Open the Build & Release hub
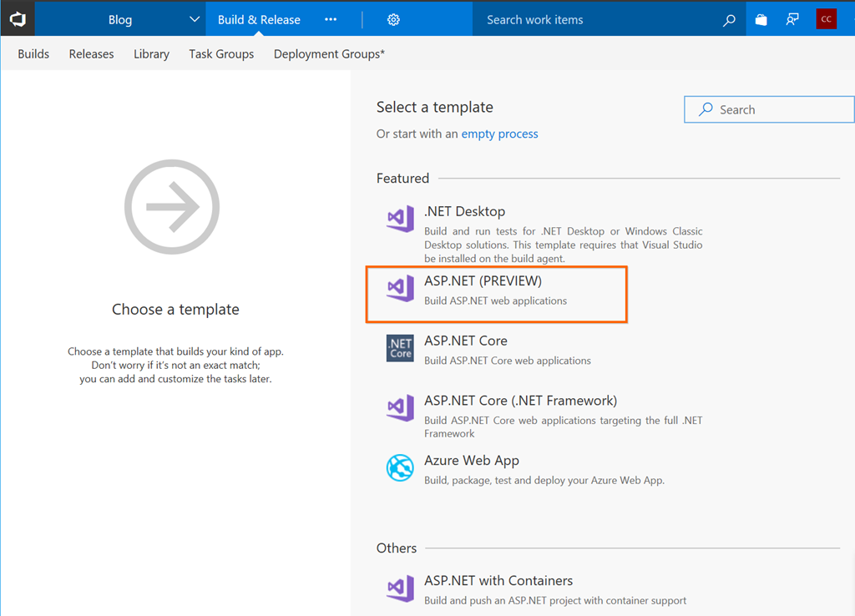Screen dimensions: 855x616 (x=259, y=20)
